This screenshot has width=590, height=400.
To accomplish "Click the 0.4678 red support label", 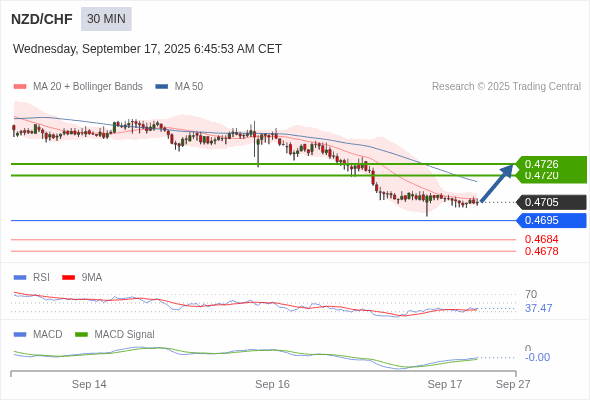I will [x=541, y=251].
